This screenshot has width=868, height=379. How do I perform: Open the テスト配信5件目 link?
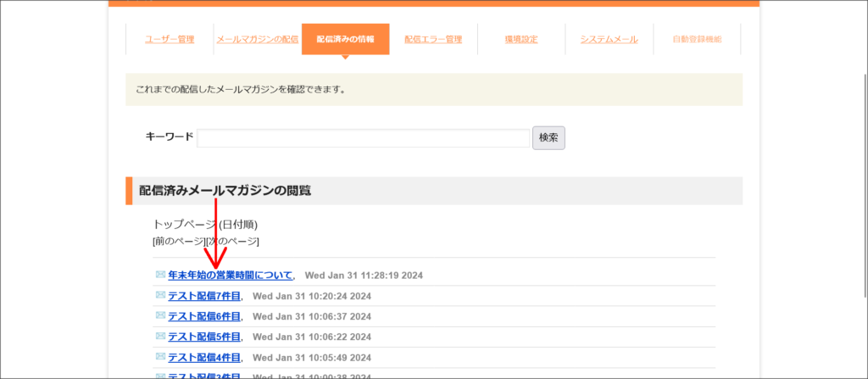(x=204, y=337)
